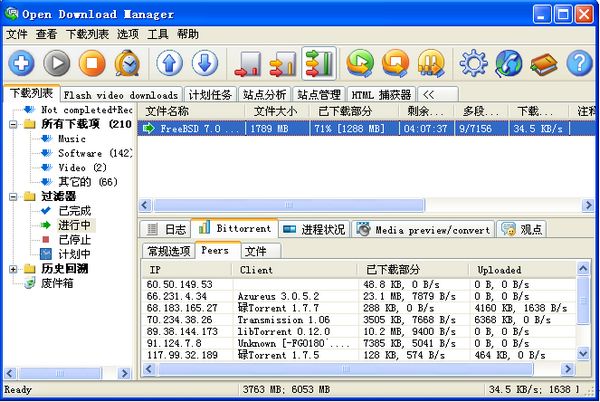The height and width of the screenshot is (402, 600).
Task: Select light traffic mode single-arrow icon
Action: pos(248,64)
